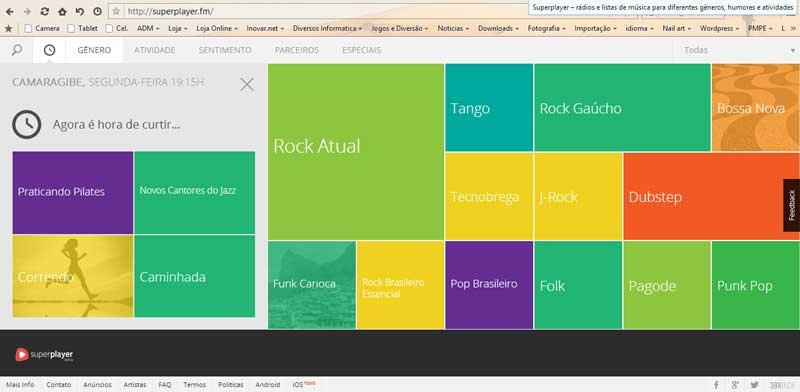Screen dimensions: 800x392
Task: Select the orange Dubstep tile
Action: point(711,197)
